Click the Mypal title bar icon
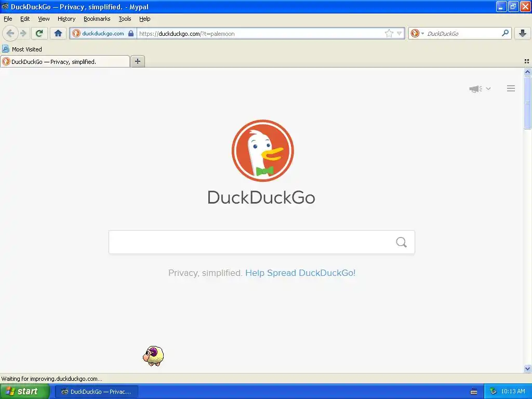This screenshot has width=532, height=399. (5, 6)
